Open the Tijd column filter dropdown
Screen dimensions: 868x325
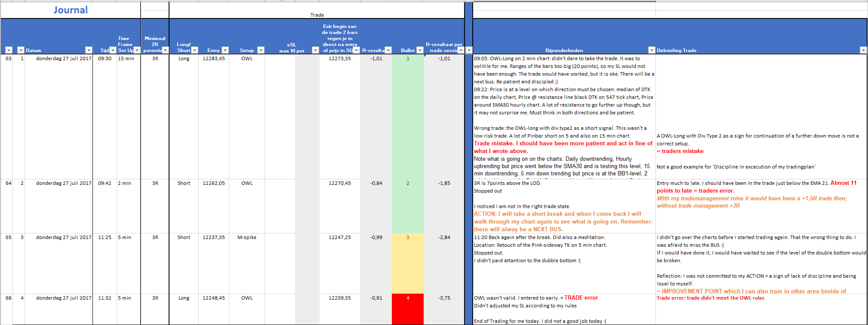(x=113, y=50)
